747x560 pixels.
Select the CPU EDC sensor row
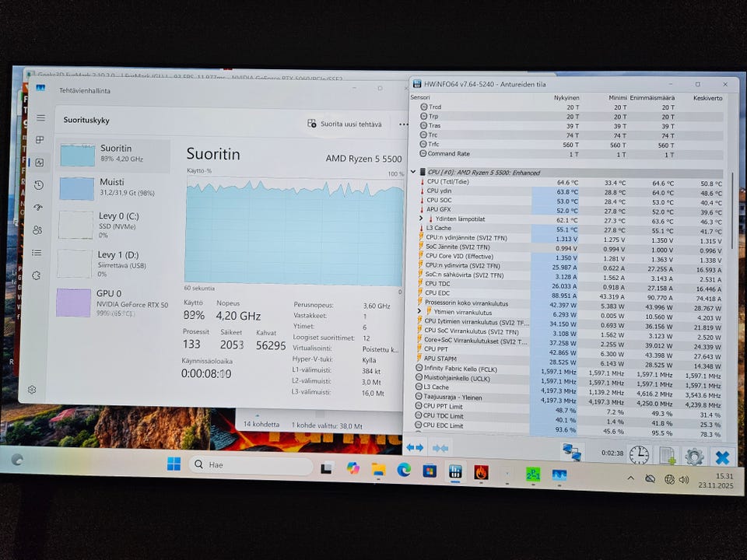pos(569,294)
